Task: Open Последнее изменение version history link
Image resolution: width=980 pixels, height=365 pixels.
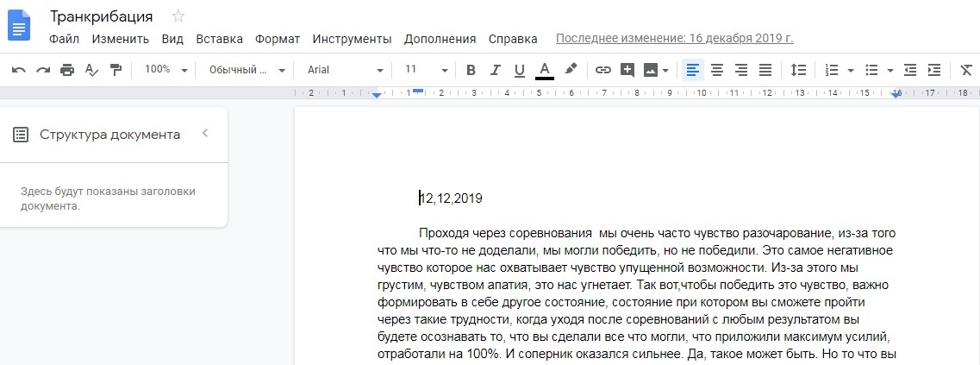Action: tap(674, 38)
